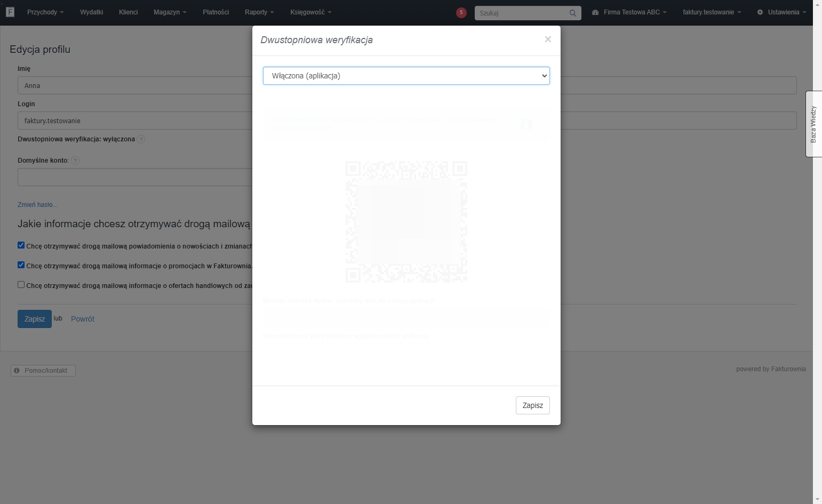Screen dimensions: 822x504
Task: Click the Zmień hasło link
Action: point(37,205)
